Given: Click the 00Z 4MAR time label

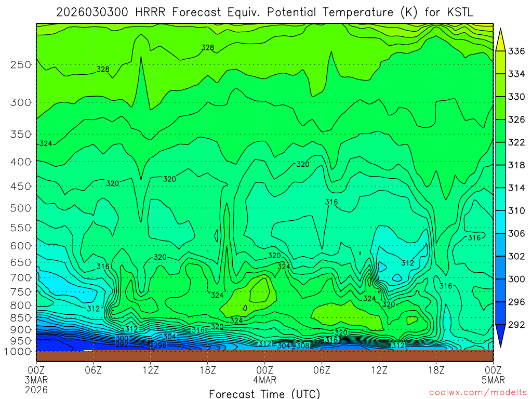Looking at the screenshot, I should pos(264,374).
